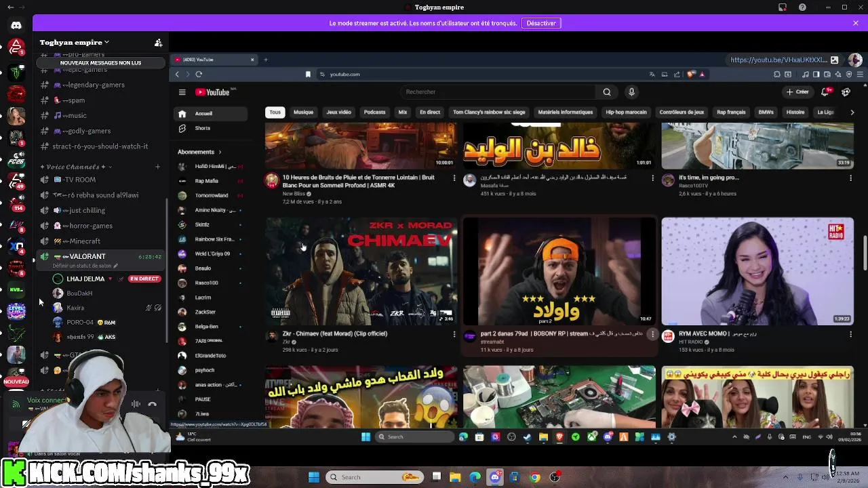Open the server showing a 114 badge
The height and width of the screenshot is (488, 868).
coord(16,203)
